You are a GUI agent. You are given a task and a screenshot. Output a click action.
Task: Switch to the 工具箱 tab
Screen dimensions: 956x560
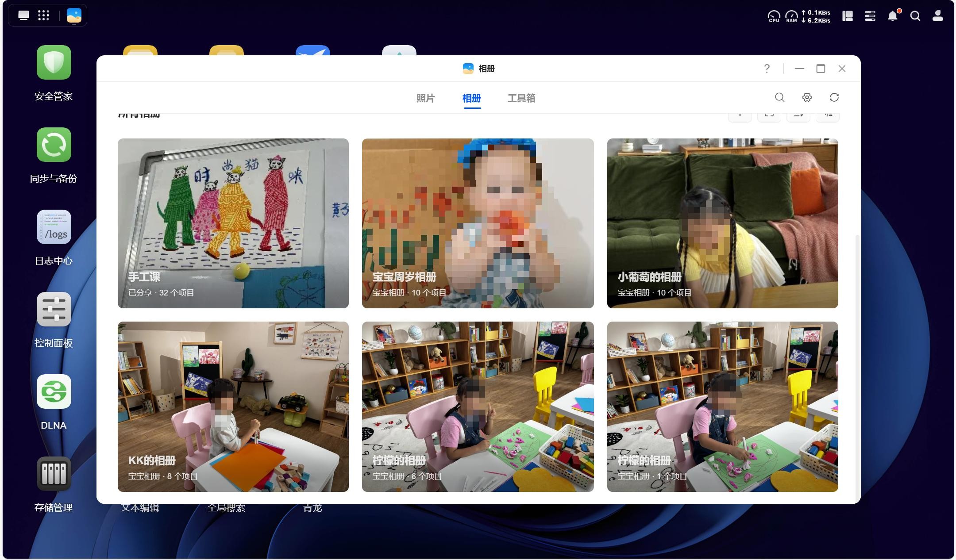521,98
